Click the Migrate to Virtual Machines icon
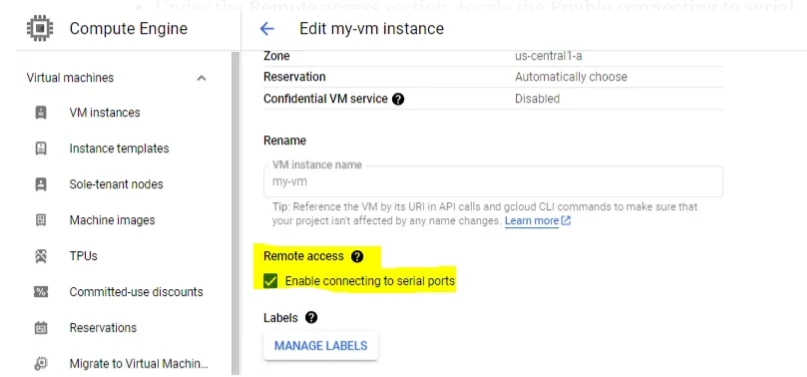This screenshot has width=807, height=377. pos(41,364)
